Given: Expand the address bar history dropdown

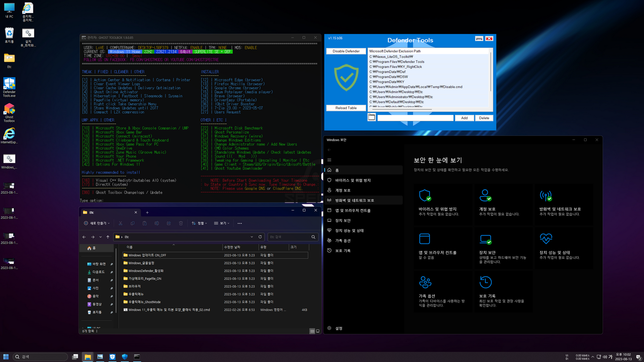Looking at the screenshot, I should pyautogui.click(x=252, y=237).
